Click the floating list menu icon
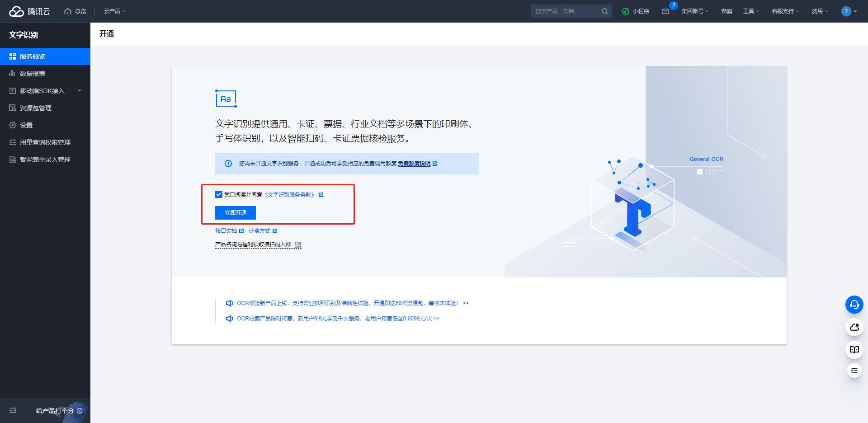The width and height of the screenshot is (868, 423). [854, 371]
